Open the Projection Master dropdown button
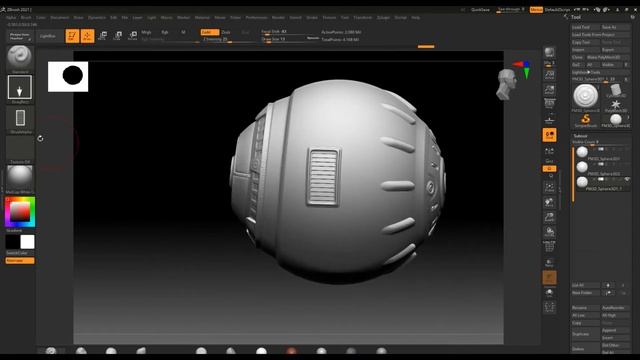This screenshot has width=640, height=360. coord(20,36)
